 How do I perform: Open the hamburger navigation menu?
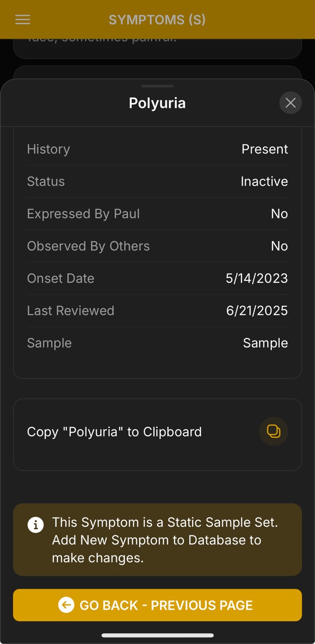point(23,20)
